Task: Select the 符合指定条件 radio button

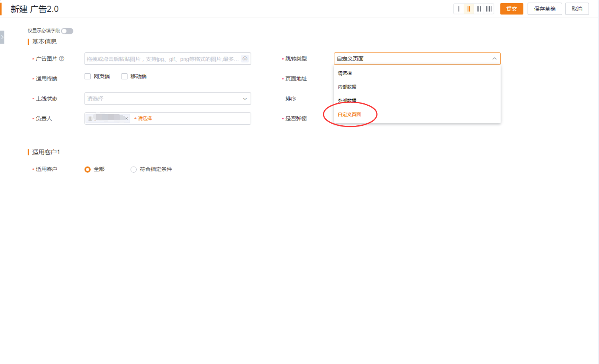Action: 134,169
